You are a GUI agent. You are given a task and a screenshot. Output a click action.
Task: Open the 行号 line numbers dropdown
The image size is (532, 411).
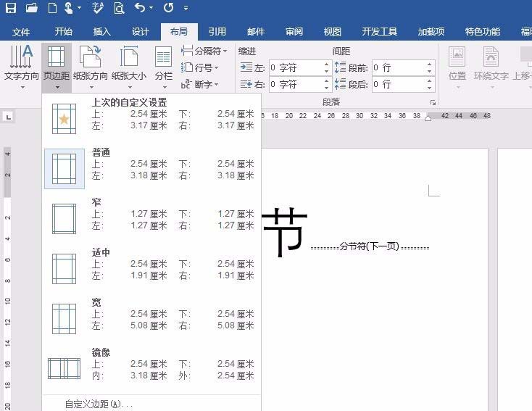point(199,67)
